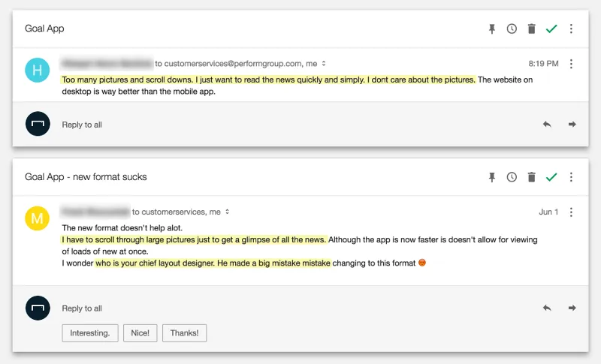The height and width of the screenshot is (364, 601).
Task: Open overflow menu for 'new format sucks' thread
Action: [x=571, y=177]
